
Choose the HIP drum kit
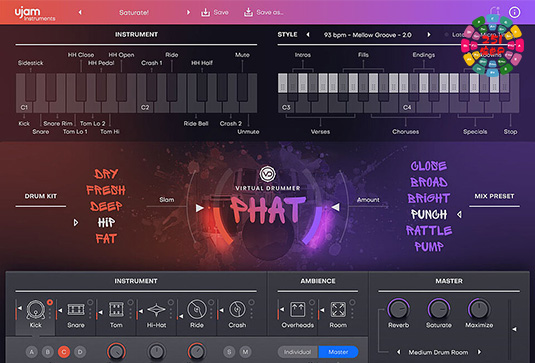click(x=106, y=222)
